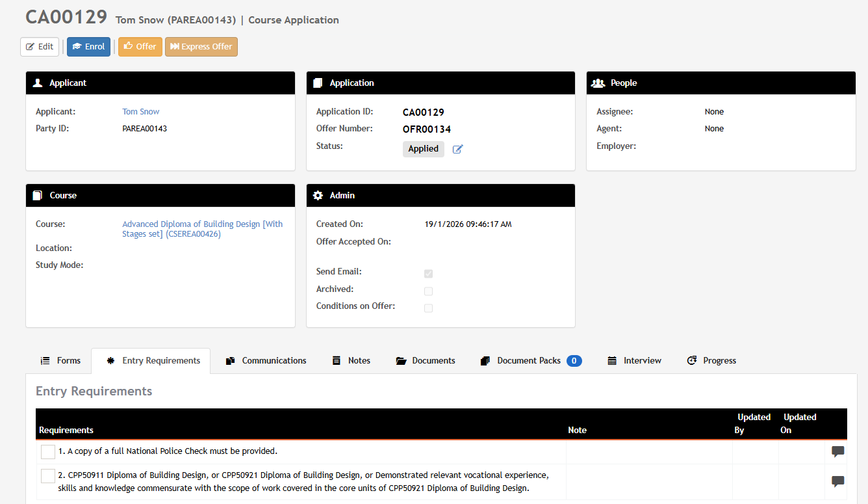Open comment icon for CPP50911 Diploma requirement

(x=838, y=481)
